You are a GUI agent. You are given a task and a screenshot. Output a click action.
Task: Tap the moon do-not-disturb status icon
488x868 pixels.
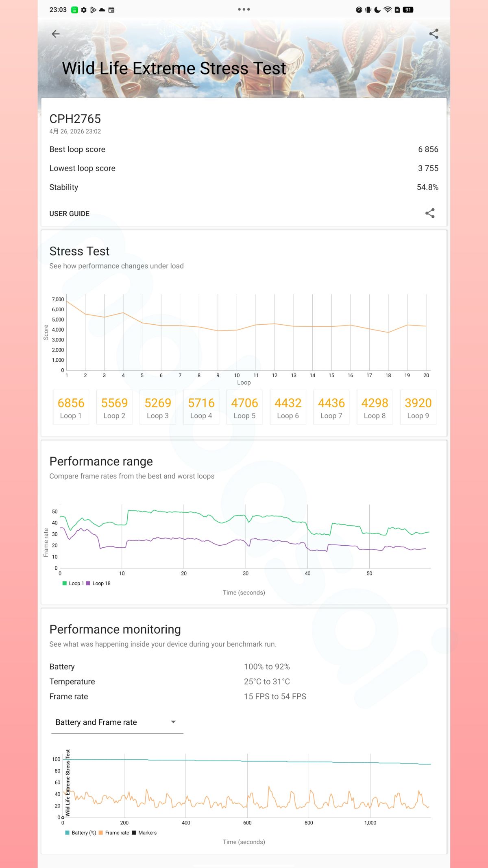click(378, 10)
